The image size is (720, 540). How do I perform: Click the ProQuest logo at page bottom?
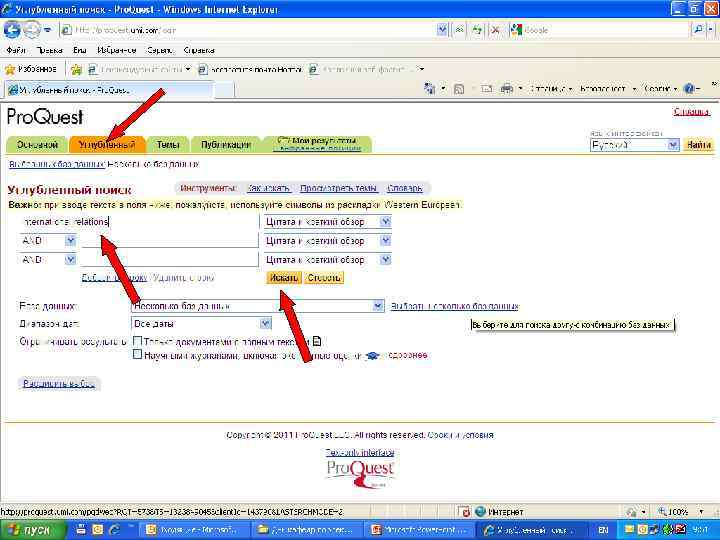360,474
